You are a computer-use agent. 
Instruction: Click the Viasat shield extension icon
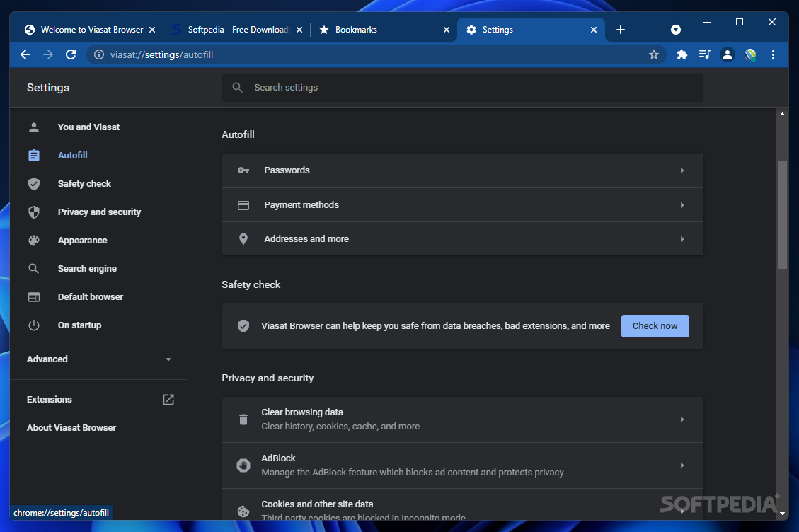[x=750, y=54]
